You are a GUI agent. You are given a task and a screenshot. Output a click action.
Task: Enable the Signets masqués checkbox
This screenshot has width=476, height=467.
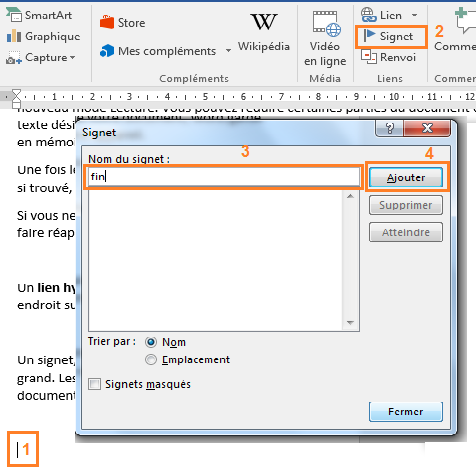click(x=95, y=384)
